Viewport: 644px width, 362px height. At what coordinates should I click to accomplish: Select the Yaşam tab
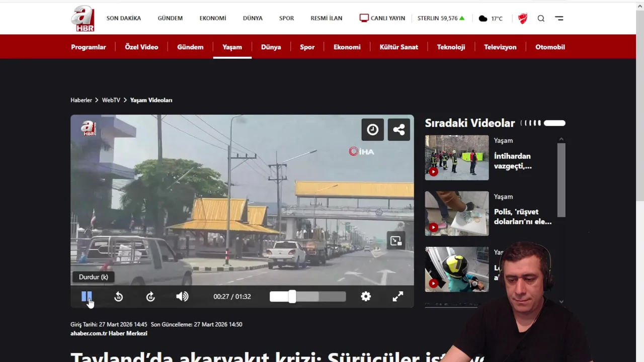(x=232, y=47)
